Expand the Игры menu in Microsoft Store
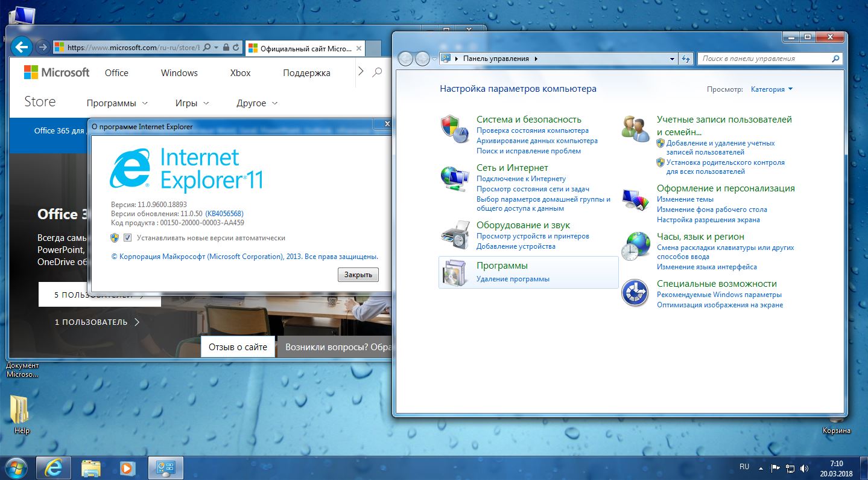Screen dimensions: 868x480 coord(192,103)
